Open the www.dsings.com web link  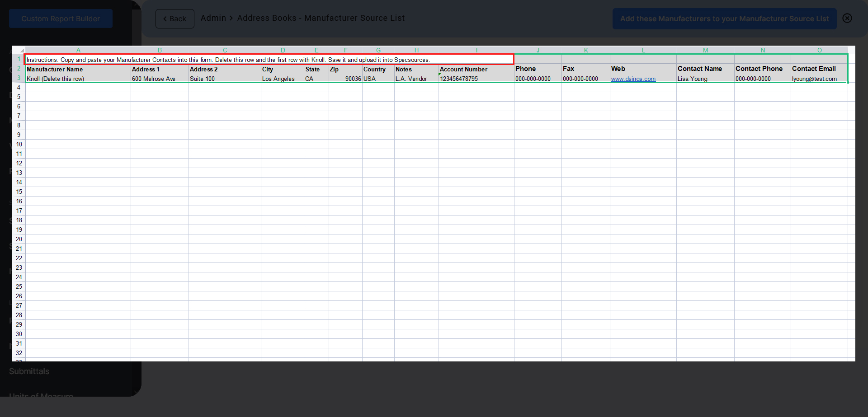tap(633, 79)
